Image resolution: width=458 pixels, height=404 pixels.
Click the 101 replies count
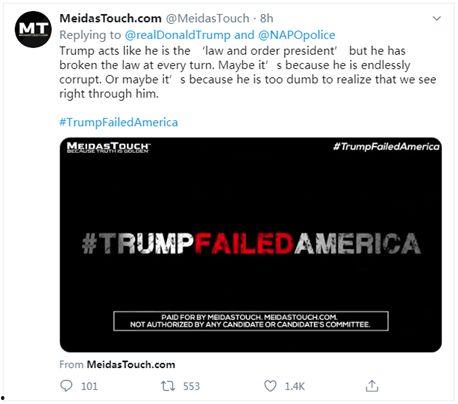(89, 386)
